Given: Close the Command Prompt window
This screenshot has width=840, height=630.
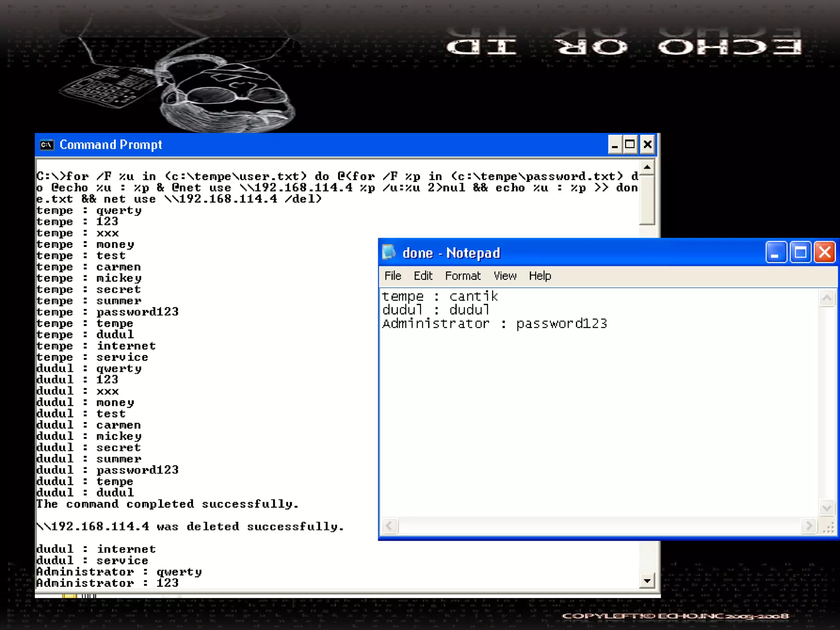Looking at the screenshot, I should point(647,145).
